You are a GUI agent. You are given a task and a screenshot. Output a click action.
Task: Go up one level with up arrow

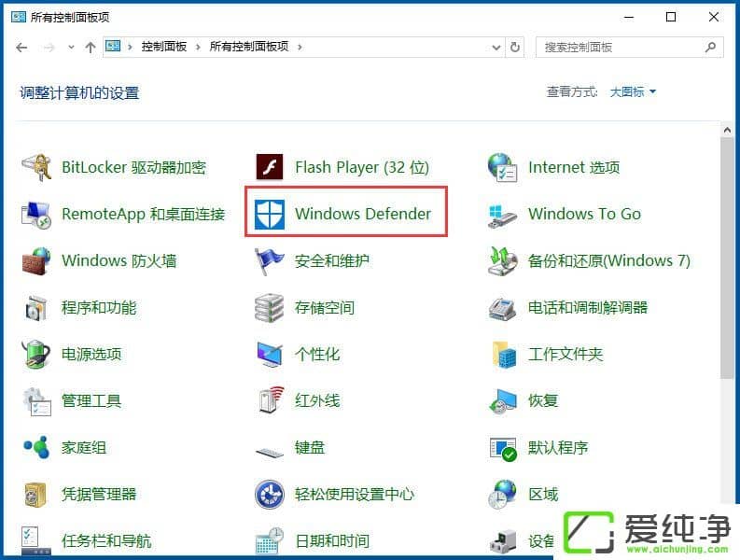coord(91,48)
